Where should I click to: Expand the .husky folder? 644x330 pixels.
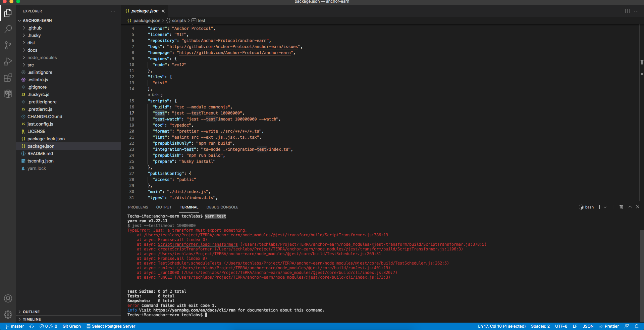(68, 35)
